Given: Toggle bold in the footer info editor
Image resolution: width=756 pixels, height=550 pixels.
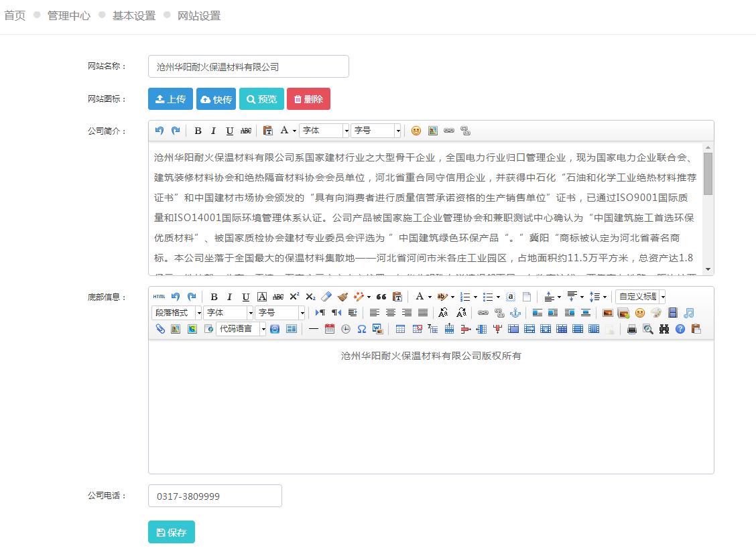Looking at the screenshot, I should point(214,297).
